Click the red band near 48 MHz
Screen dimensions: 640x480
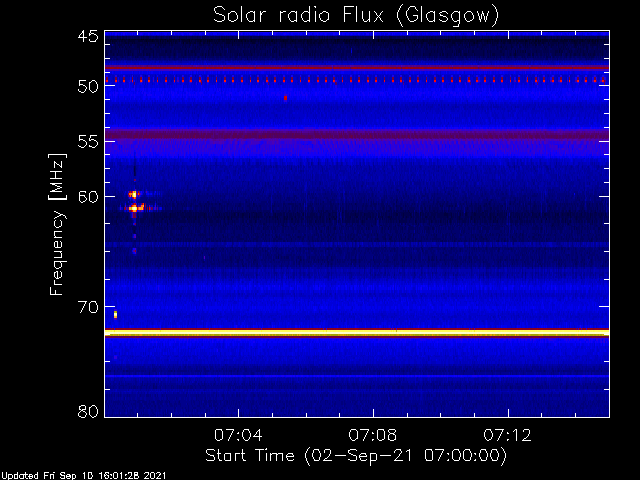(x=357, y=68)
